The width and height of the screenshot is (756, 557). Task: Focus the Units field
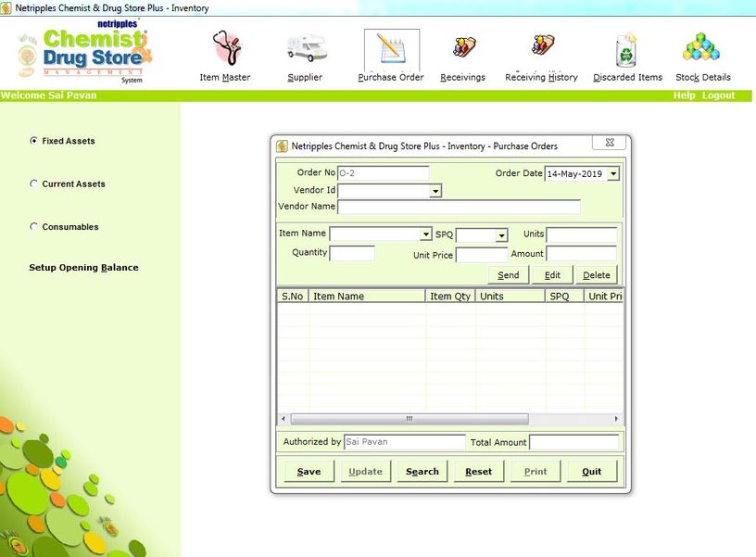pos(582,234)
